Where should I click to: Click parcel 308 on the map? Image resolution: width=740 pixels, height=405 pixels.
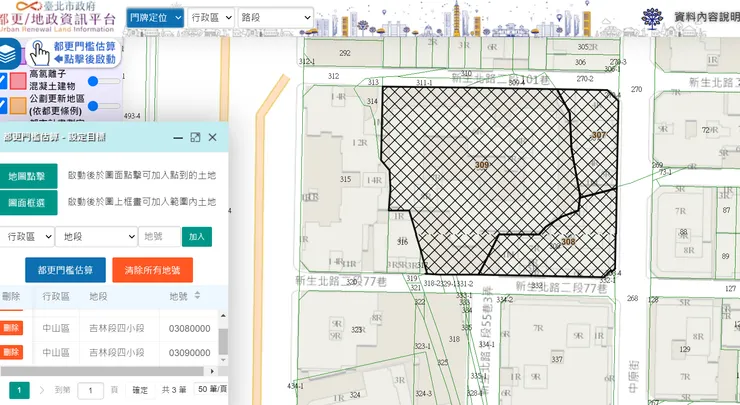pos(568,242)
